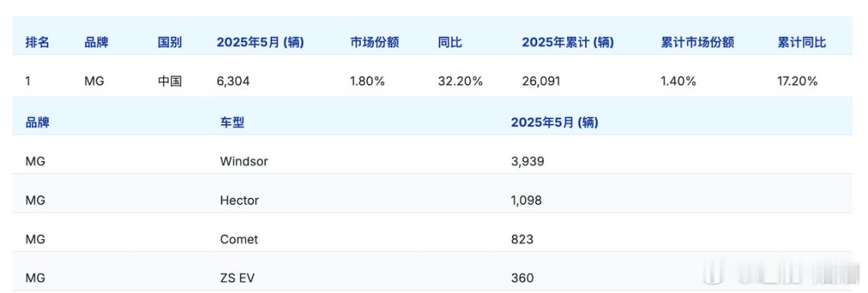This screenshot has width=868, height=293.
Task: Select the 360 ZS EV sales figure
Action: point(522,278)
